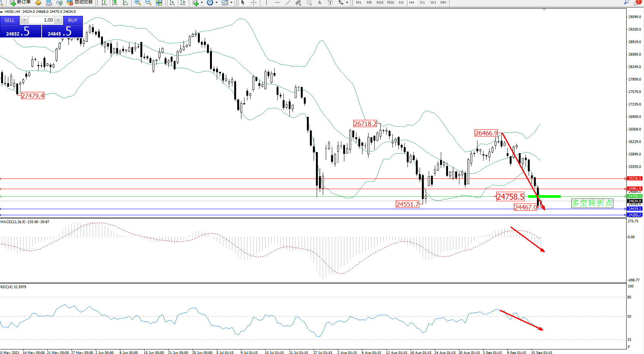Click the New Order (新订单) button
The image size is (644, 354).
click(20, 2)
